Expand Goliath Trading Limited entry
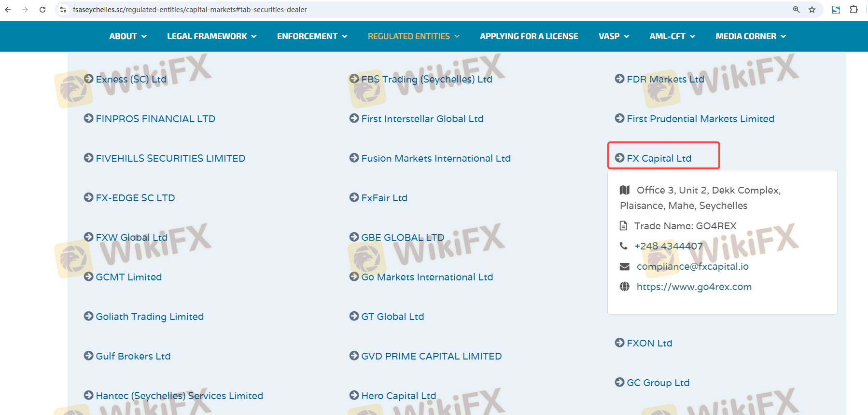Screen dimensions: 868x415 pos(144,317)
